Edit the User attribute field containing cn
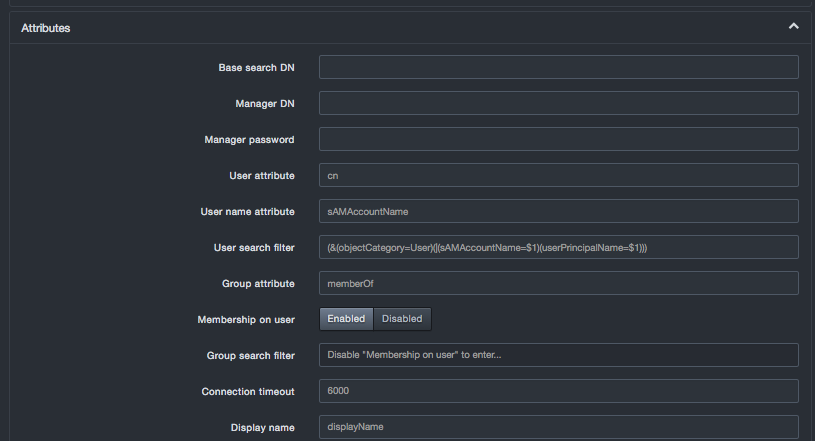This screenshot has width=815, height=441. click(558, 175)
